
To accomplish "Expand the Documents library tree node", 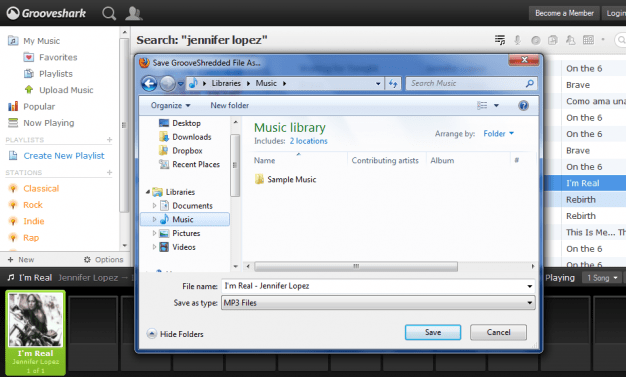I will click(x=155, y=206).
